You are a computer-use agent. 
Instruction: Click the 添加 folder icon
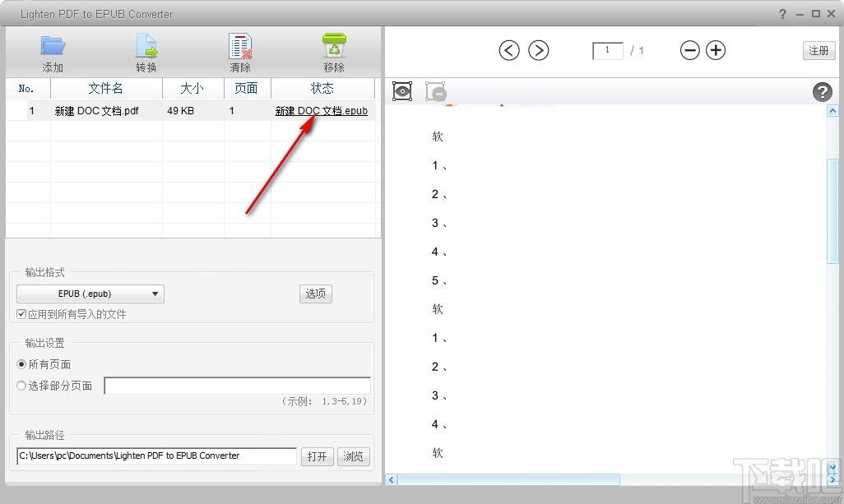(x=53, y=46)
